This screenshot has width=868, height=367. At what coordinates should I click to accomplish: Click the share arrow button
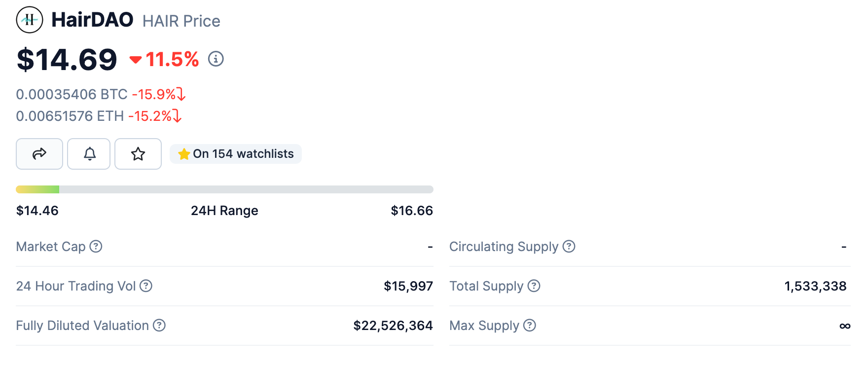point(39,154)
